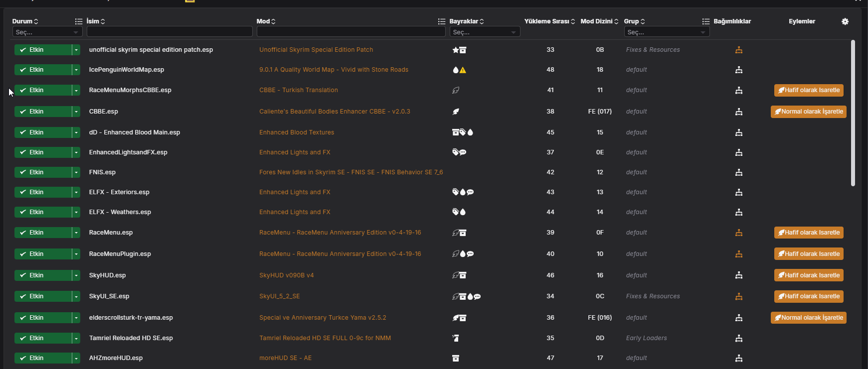Viewport: 868px width, 369px height.
Task: Click Normal olarak İşaretle for elderscrollsturk-tr-yama.esp
Action: tap(809, 318)
